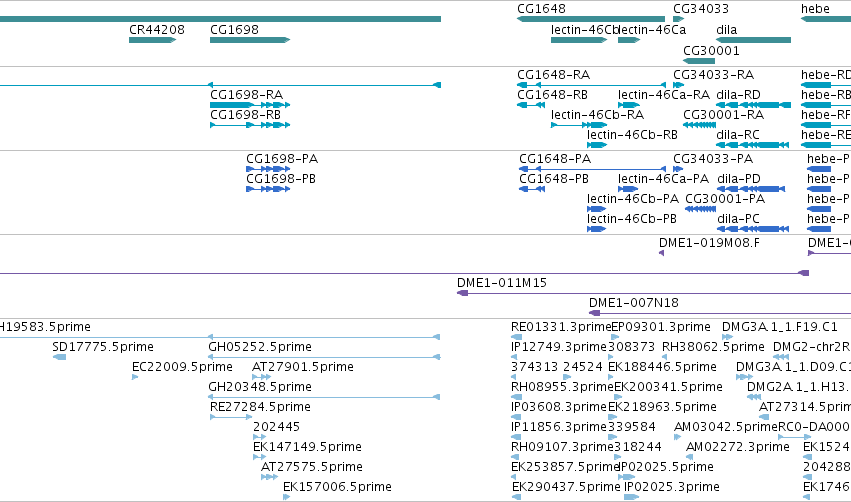Click the EK157006.5prime EST label
851x502 pixels.
coord(337,487)
